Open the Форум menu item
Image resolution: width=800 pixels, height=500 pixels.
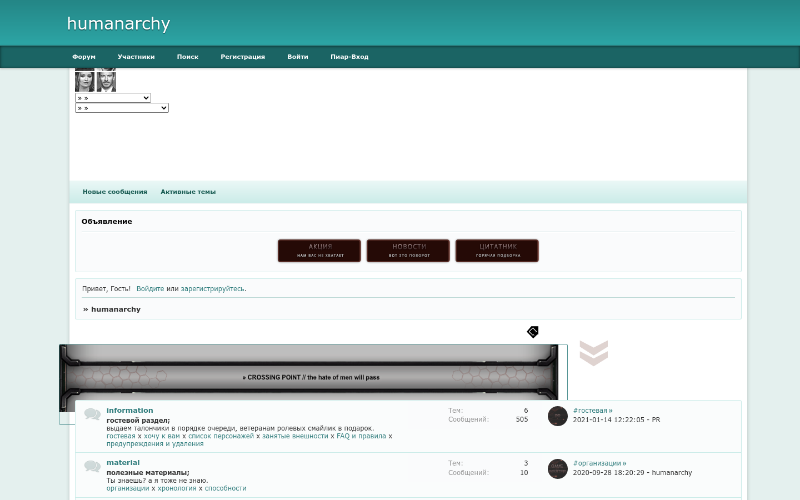[84, 57]
